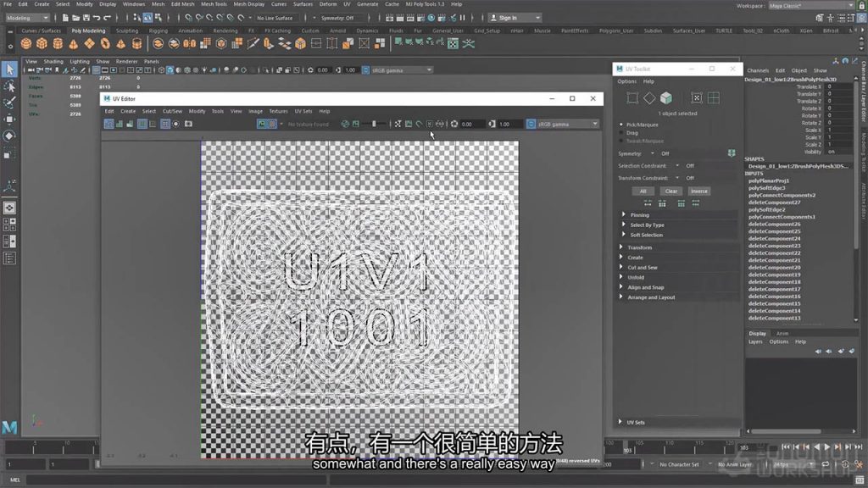Viewport: 868px width, 488px height.
Task: Open the UV Toolkit Options menu
Action: (x=626, y=81)
